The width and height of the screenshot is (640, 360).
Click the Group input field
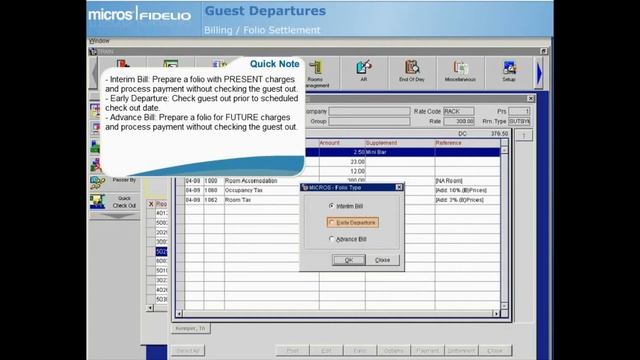[369, 121]
